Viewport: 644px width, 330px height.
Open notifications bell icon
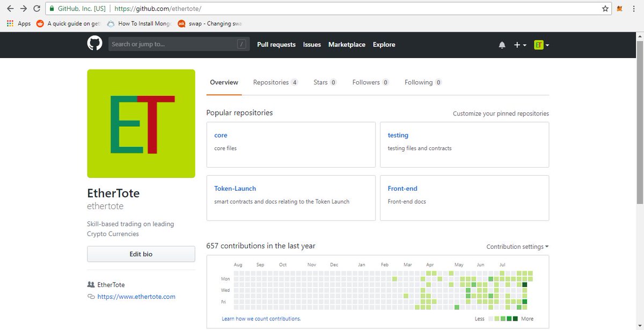click(x=502, y=45)
